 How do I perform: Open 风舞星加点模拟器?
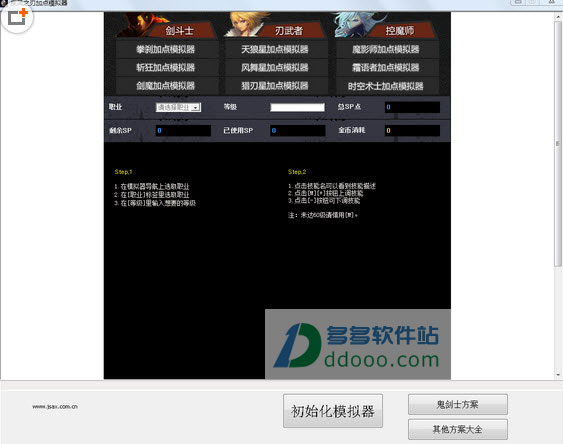click(275, 67)
